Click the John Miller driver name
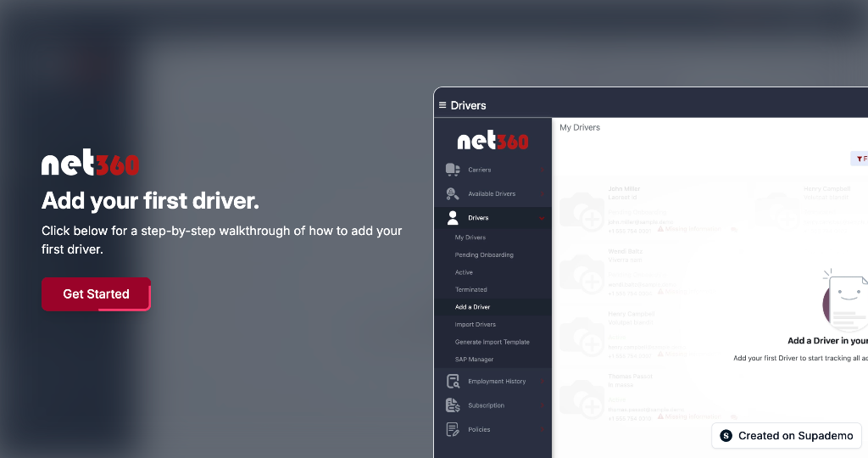Screen dimensions: 868x458 click(624, 189)
